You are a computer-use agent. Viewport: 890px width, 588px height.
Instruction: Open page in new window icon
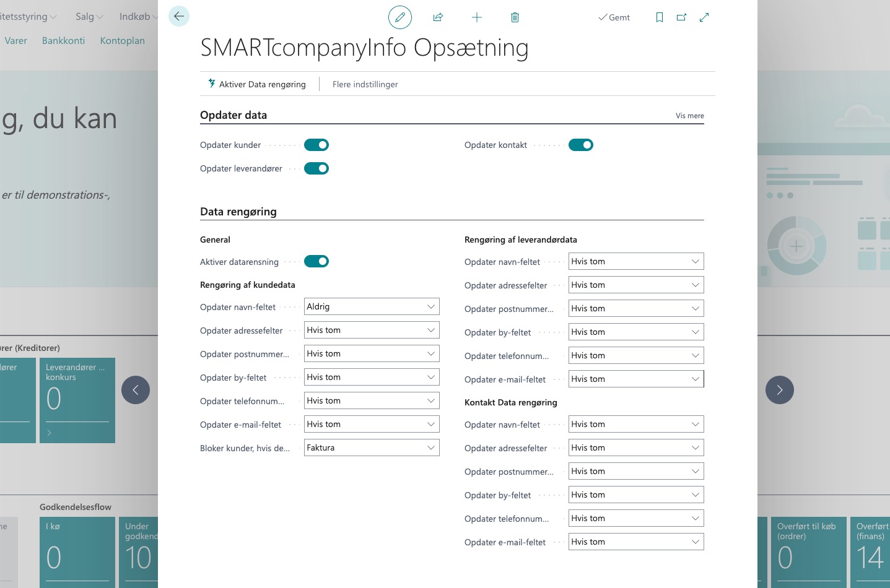pyautogui.click(x=681, y=17)
